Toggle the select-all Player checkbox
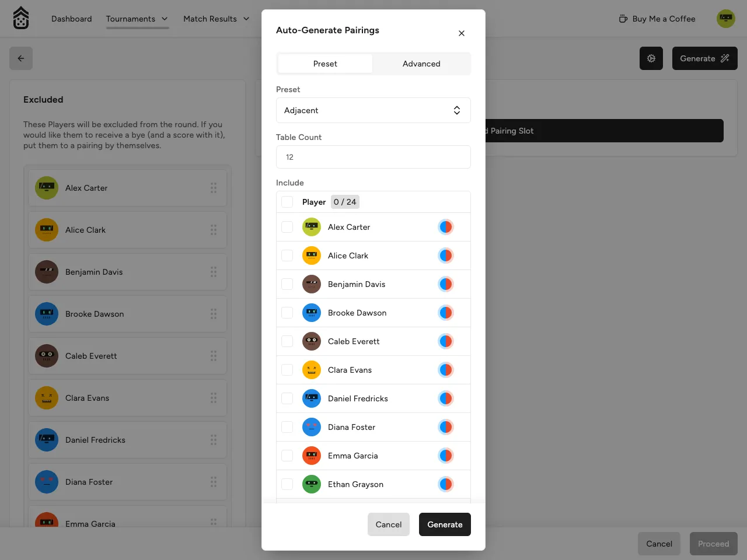This screenshot has height=560, width=747. tap(287, 202)
